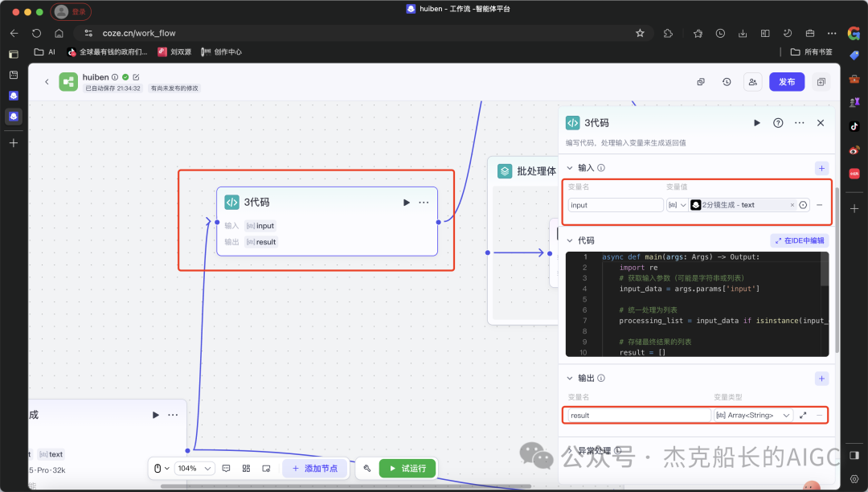Run the 3代码 node on canvas
Screen dimensions: 868x492
[407, 203]
